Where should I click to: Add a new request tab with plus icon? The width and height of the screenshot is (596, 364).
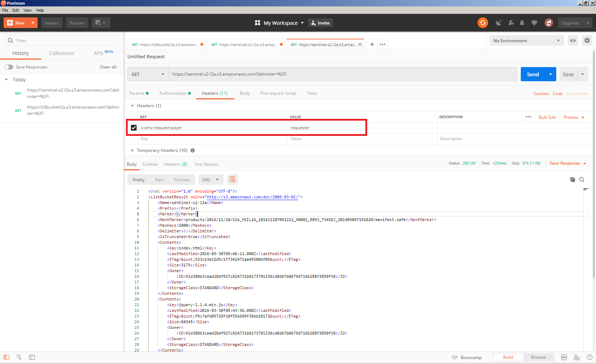tap(372, 44)
